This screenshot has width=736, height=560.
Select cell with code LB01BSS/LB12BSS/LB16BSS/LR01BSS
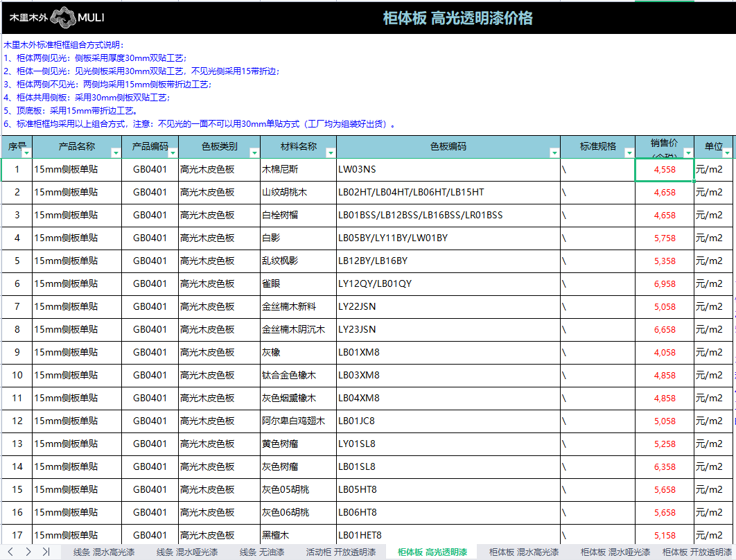[447, 216]
